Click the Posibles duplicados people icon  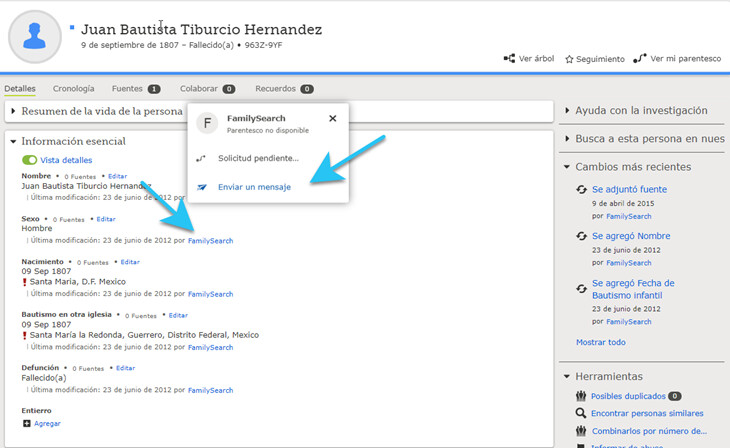point(581,396)
